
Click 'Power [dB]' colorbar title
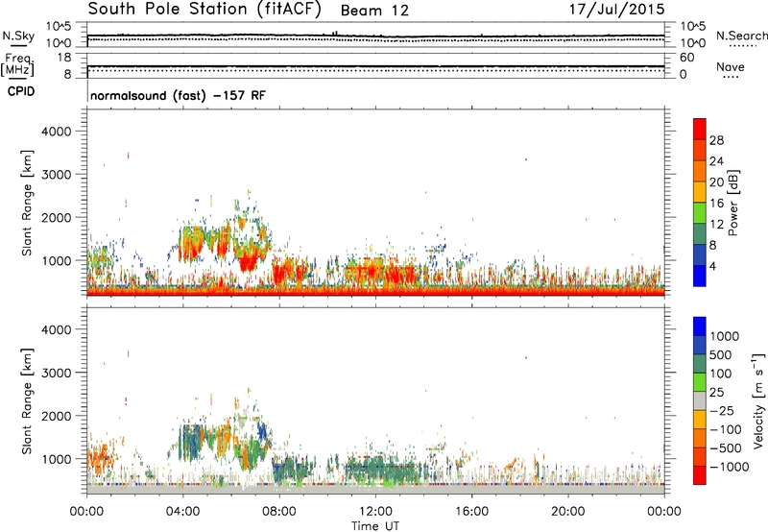click(x=732, y=203)
